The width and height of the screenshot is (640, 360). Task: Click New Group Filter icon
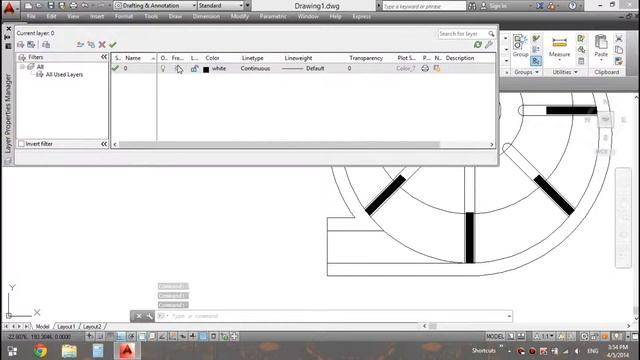click(x=31, y=45)
